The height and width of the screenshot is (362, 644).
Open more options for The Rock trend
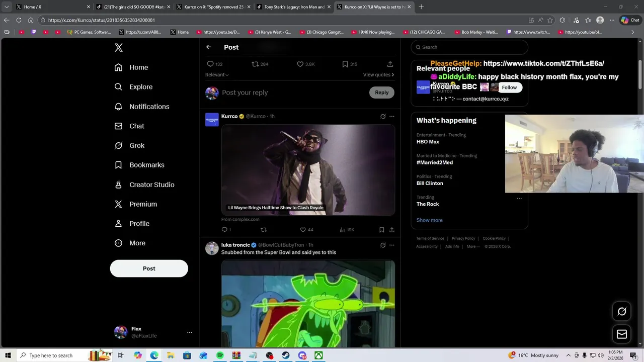coord(519,199)
